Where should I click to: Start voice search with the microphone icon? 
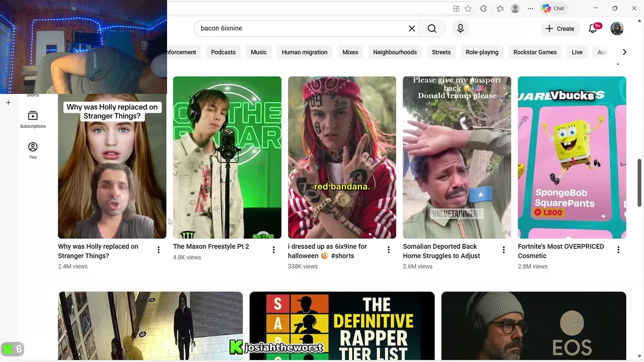click(460, 29)
